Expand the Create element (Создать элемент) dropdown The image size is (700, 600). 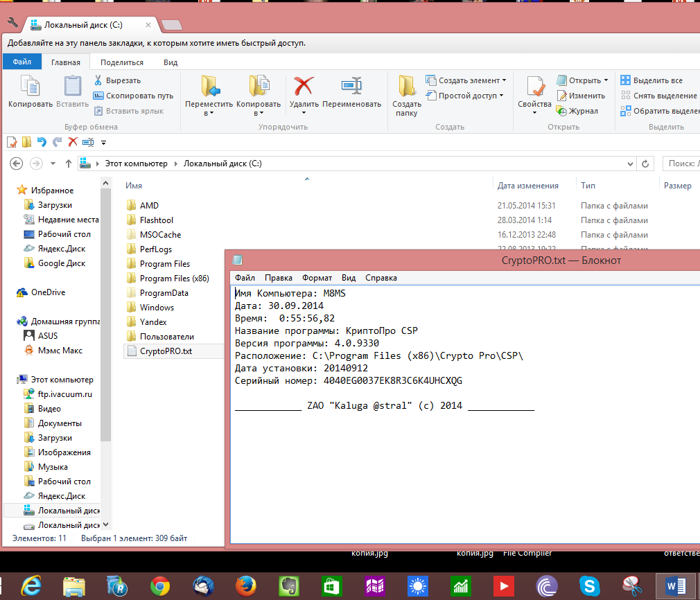502,80
